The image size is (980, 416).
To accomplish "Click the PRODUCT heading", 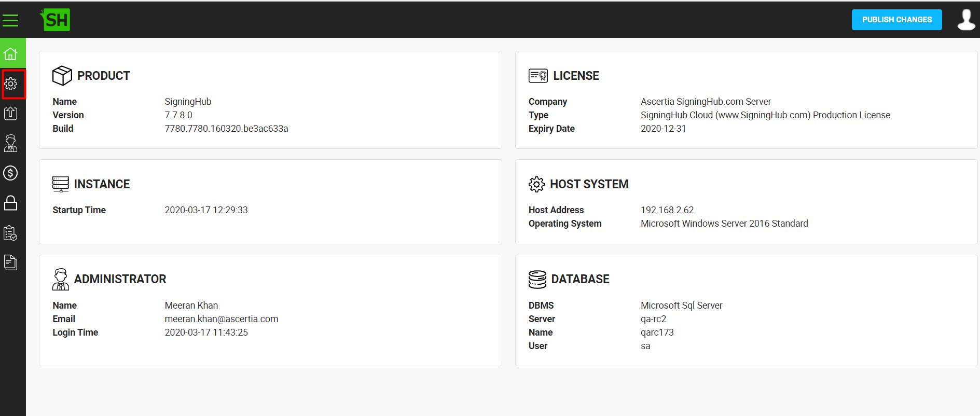I will pyautogui.click(x=104, y=76).
